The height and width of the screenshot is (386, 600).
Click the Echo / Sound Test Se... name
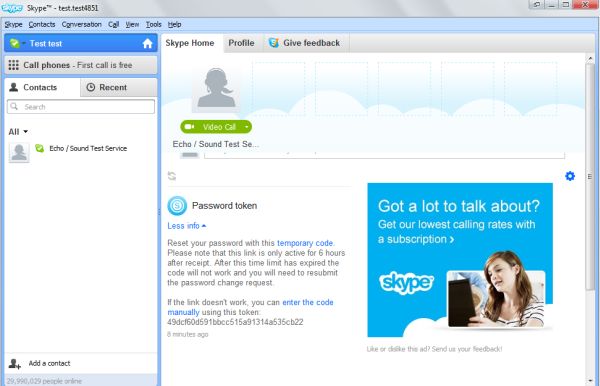pyautogui.click(x=216, y=144)
